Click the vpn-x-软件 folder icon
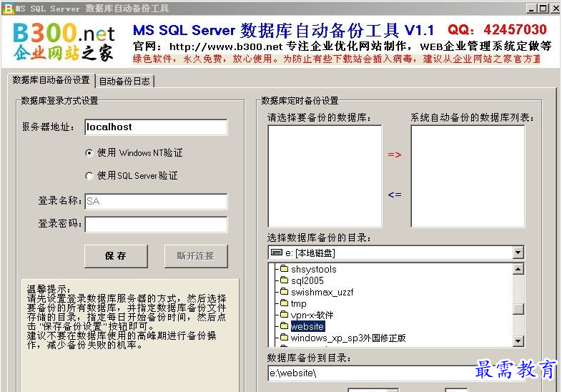 pyautogui.click(x=285, y=314)
